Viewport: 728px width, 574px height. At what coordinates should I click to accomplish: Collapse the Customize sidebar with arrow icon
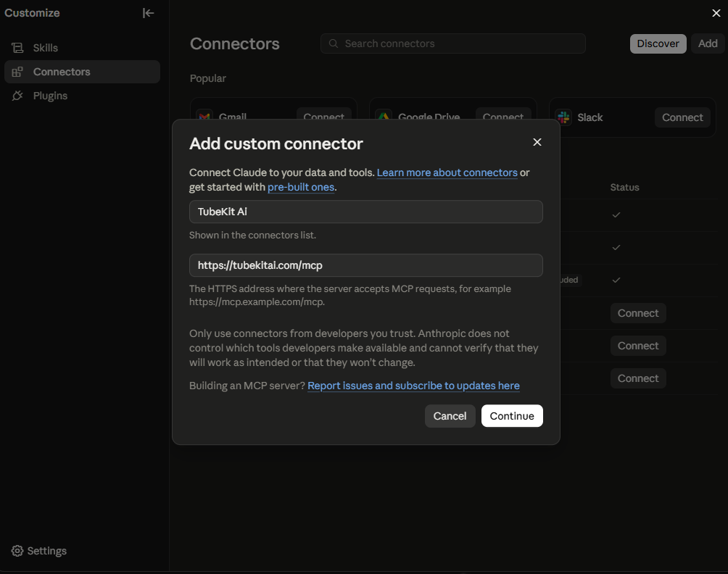click(148, 13)
